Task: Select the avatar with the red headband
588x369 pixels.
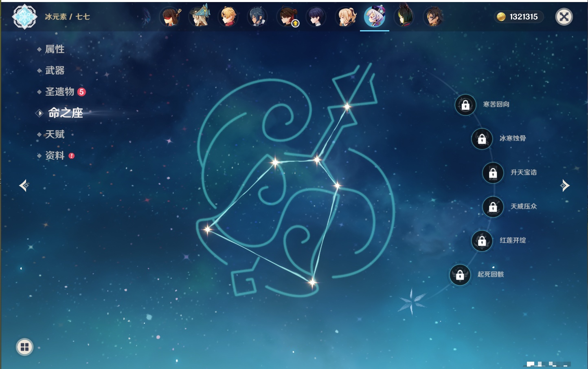Action: (x=170, y=17)
